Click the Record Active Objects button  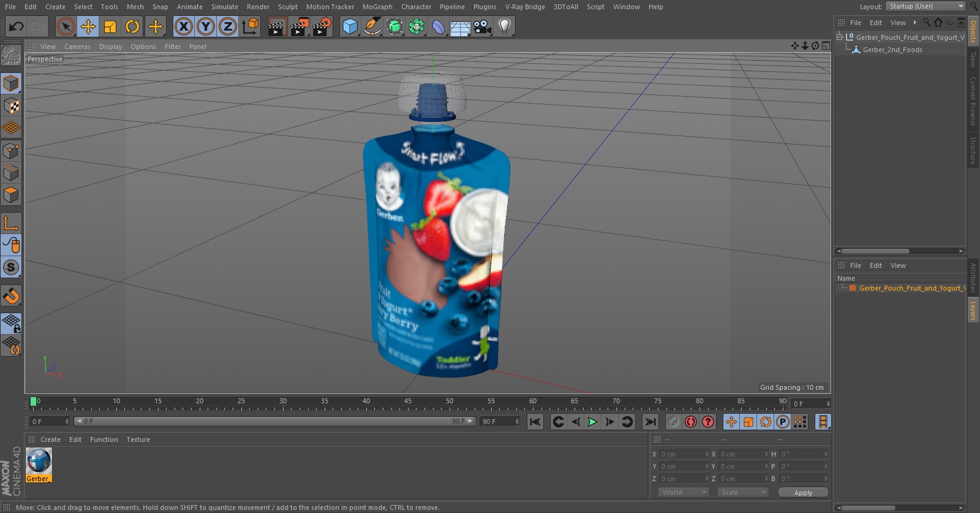673,422
